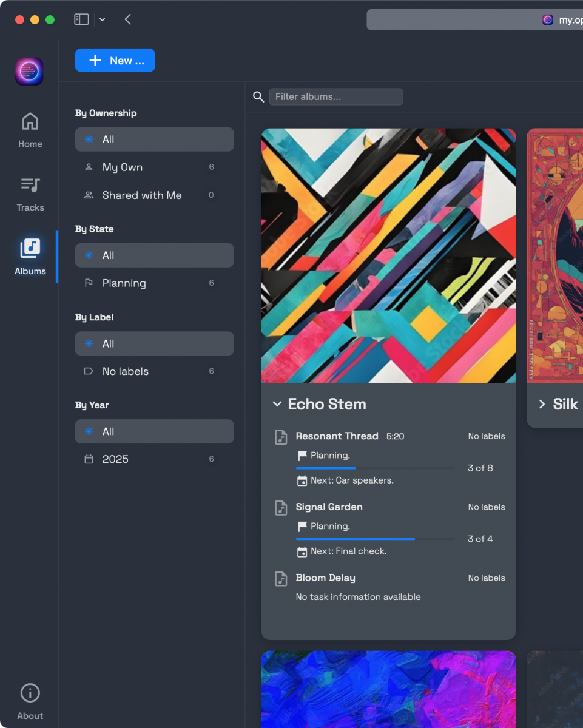This screenshot has height=728, width=583.
Task: Click the calendar icon beside Final check
Action: (x=302, y=551)
